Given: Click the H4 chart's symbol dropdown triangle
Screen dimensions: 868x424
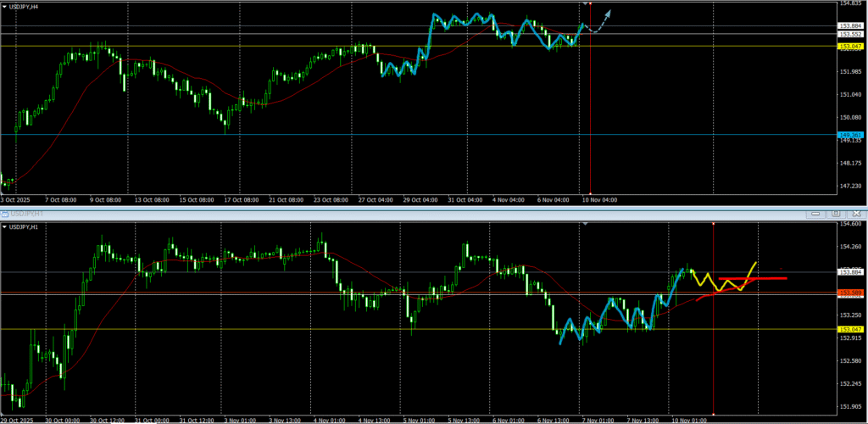Looking at the screenshot, I should (x=5, y=6).
